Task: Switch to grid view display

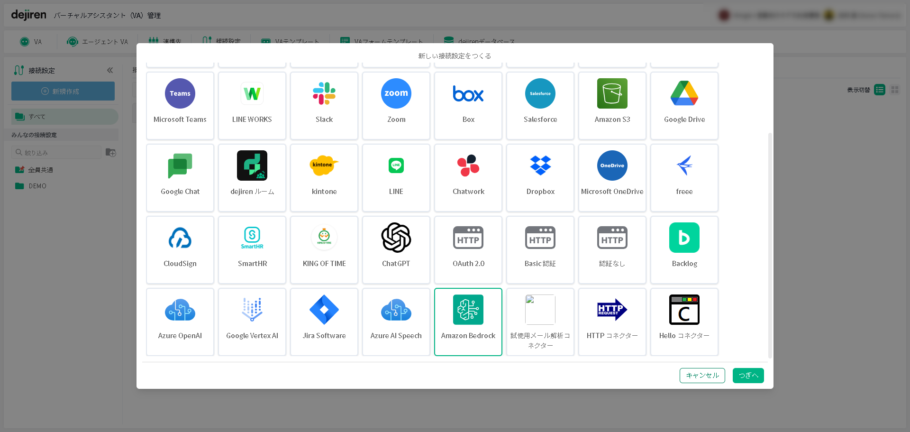Action: (895, 89)
